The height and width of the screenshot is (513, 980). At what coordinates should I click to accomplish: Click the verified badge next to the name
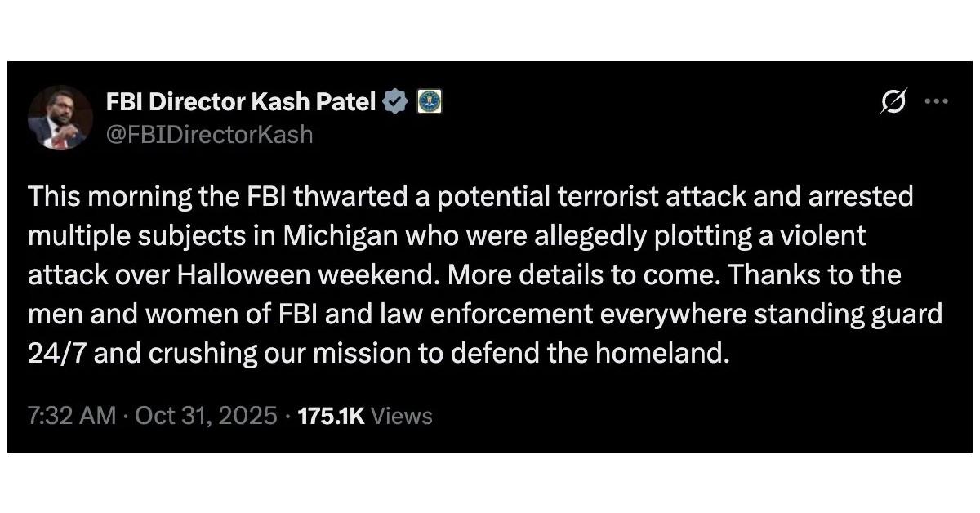pyautogui.click(x=396, y=101)
